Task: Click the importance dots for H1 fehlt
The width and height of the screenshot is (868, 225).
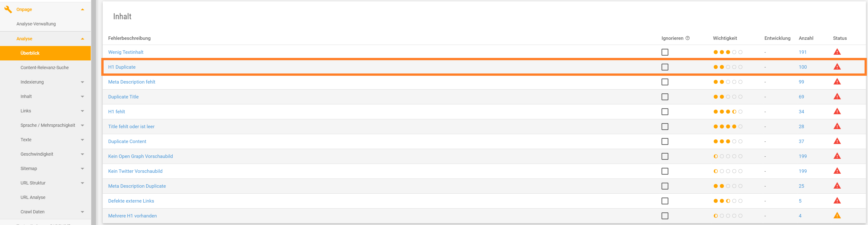Action: pyautogui.click(x=728, y=112)
